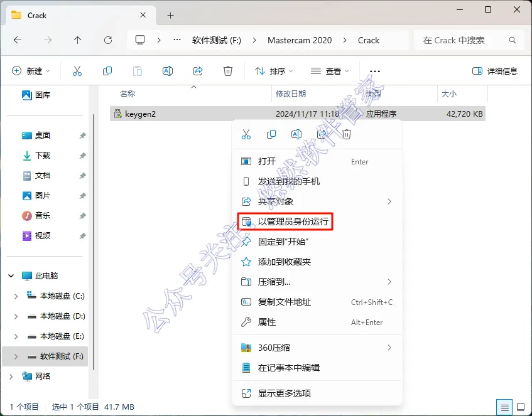This screenshot has height=416, width=532.
Task: Open the 新建 dropdown
Action: [31, 71]
